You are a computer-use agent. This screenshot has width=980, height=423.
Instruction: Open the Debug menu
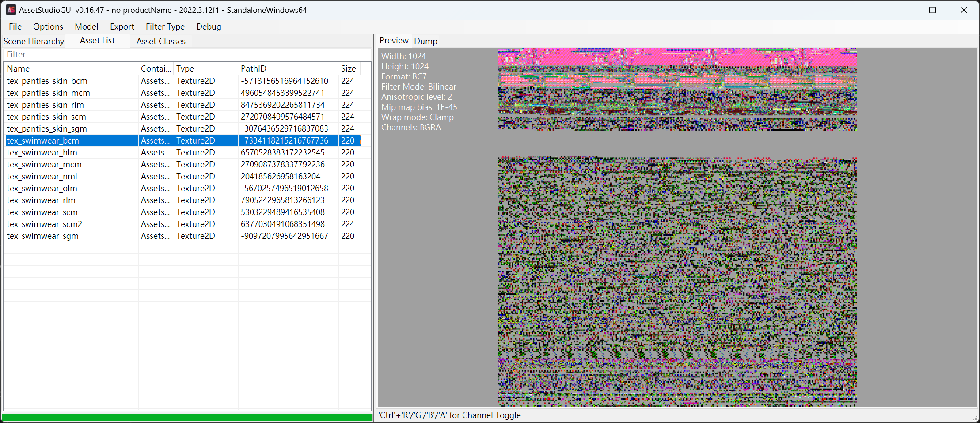209,26
